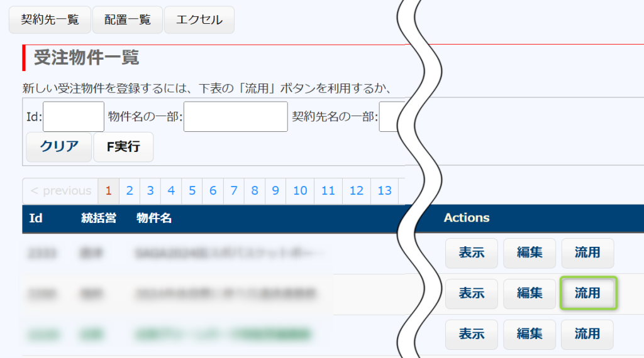Screen dimensions: 644x358
Task: Export using the エクセル button
Action: (199, 19)
